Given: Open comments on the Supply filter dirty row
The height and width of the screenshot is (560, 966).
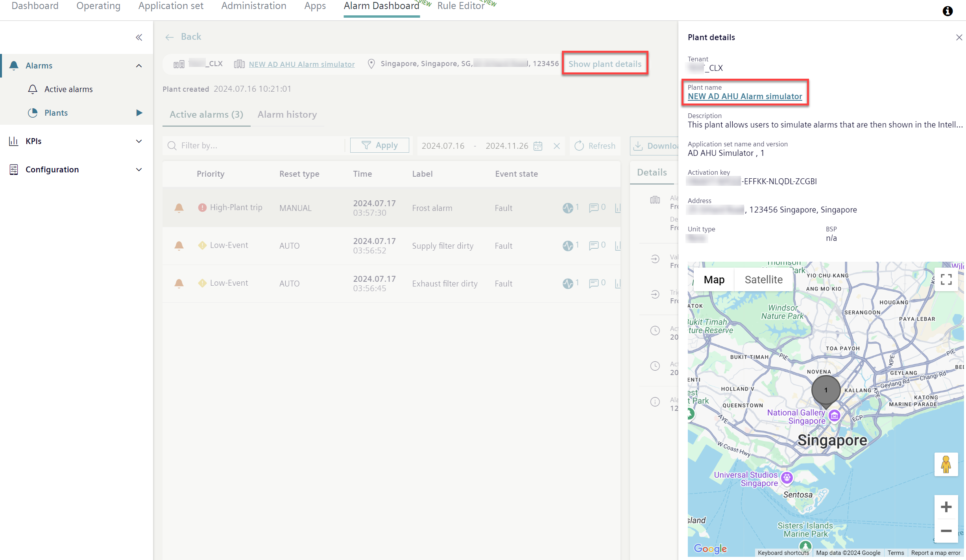Looking at the screenshot, I should coord(593,246).
